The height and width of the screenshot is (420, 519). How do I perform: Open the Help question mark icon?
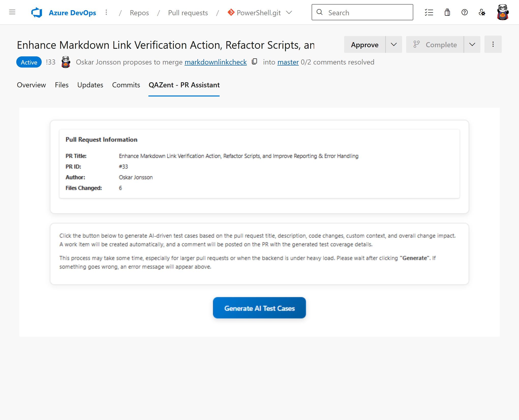(x=464, y=12)
